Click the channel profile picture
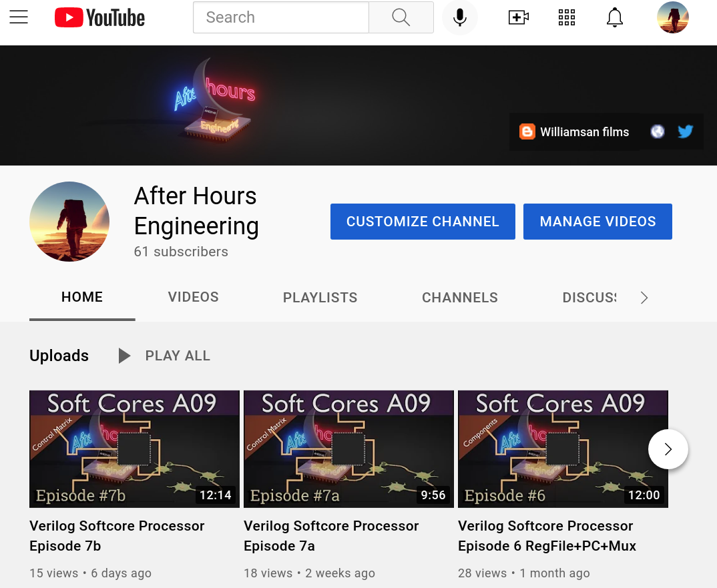 coord(69,222)
